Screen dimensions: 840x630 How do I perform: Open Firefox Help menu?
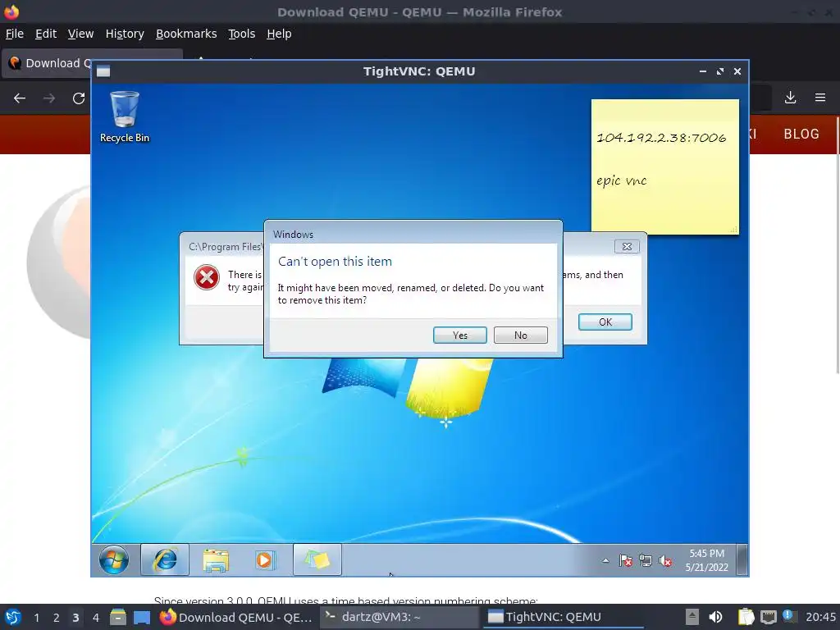click(x=279, y=34)
